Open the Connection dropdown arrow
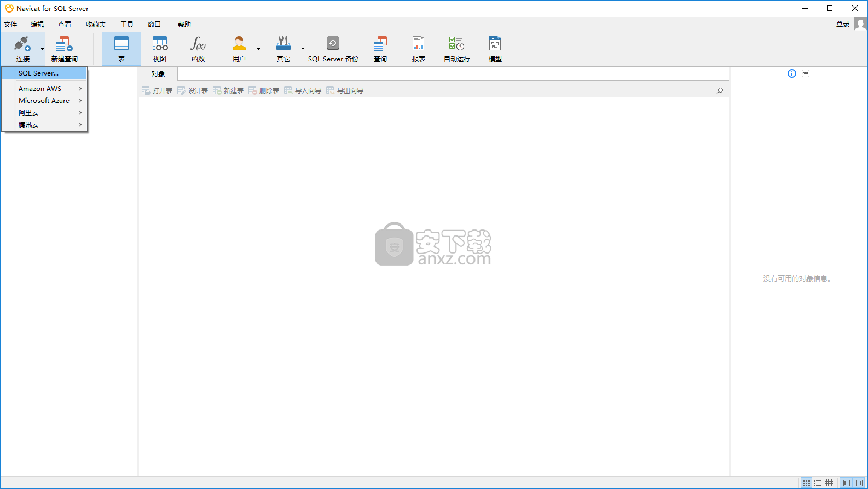This screenshot has width=868, height=489. tap(42, 49)
